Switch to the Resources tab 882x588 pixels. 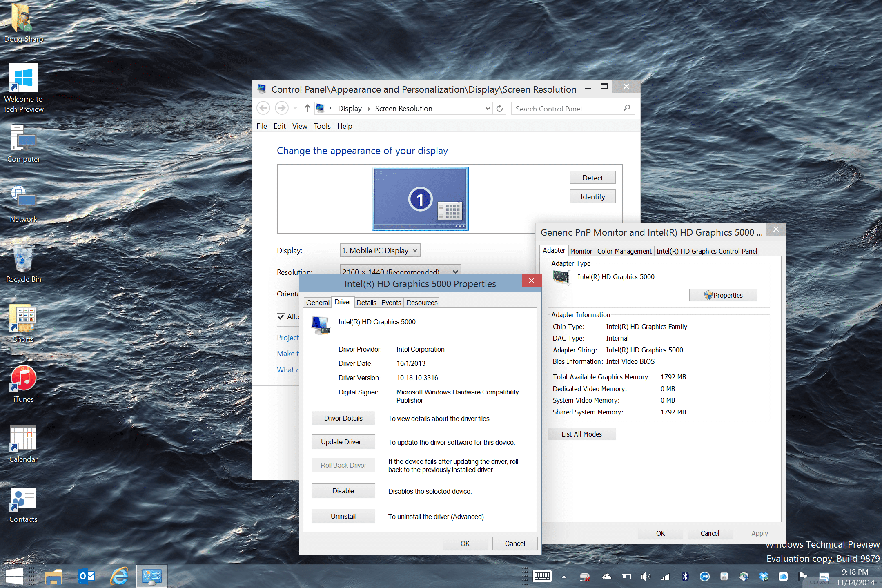click(422, 303)
